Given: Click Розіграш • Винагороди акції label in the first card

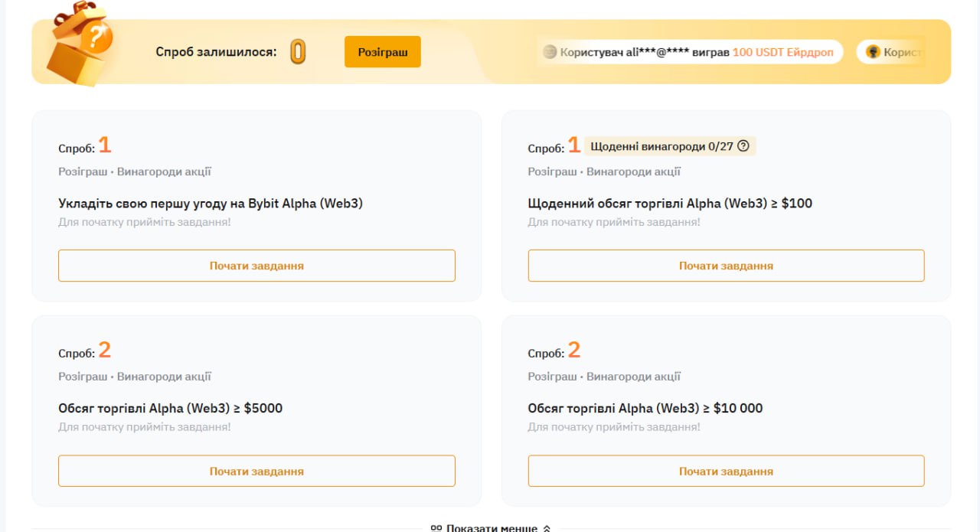Looking at the screenshot, I should (x=135, y=171).
